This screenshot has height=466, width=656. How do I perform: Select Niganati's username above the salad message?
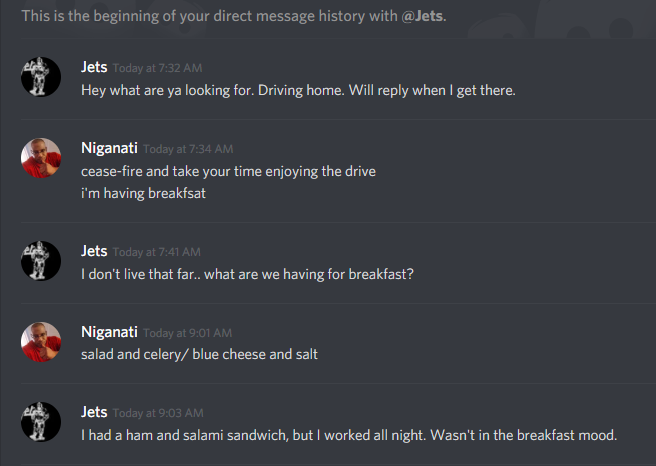(109, 331)
